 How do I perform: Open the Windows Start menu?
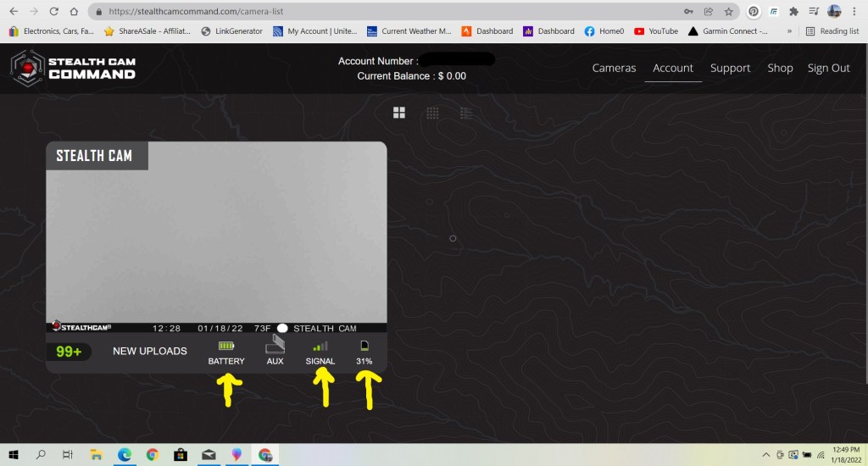[x=14, y=455]
